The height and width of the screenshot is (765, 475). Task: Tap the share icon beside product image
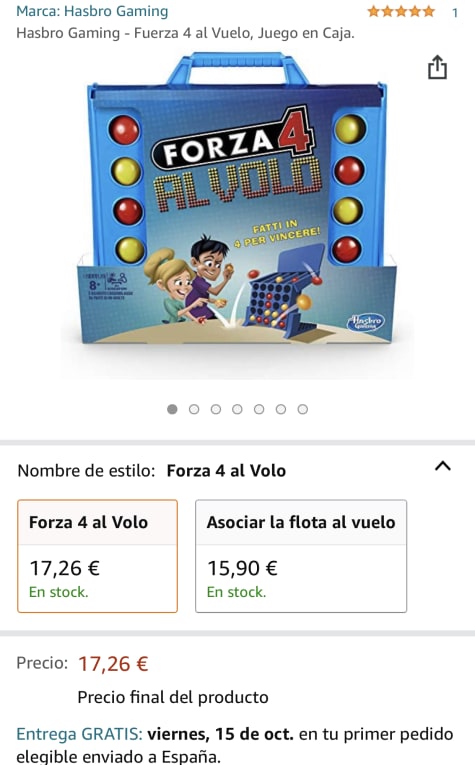point(437,67)
